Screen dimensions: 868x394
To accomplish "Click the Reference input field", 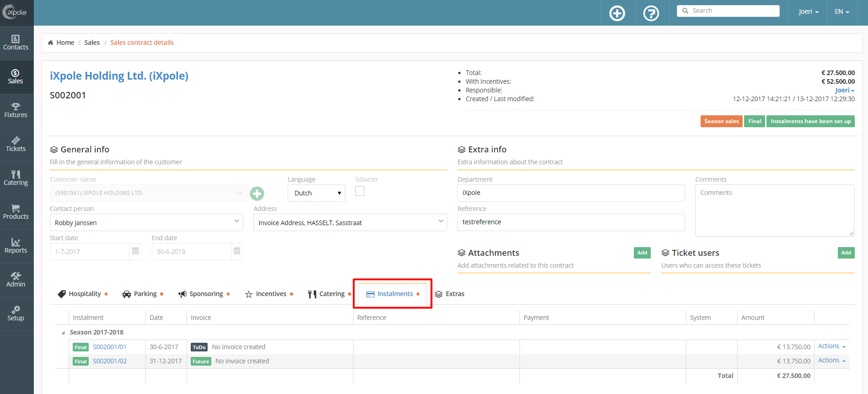I will (571, 222).
